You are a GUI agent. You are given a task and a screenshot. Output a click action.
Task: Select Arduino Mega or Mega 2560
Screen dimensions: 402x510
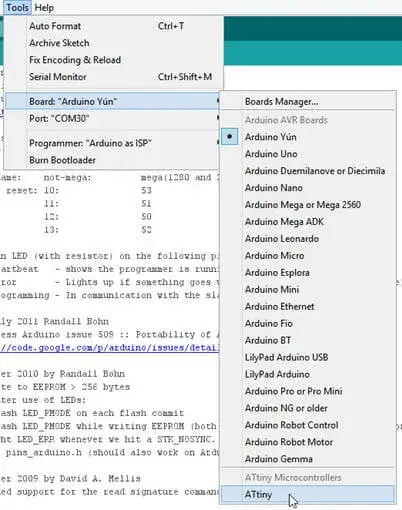[307, 205]
